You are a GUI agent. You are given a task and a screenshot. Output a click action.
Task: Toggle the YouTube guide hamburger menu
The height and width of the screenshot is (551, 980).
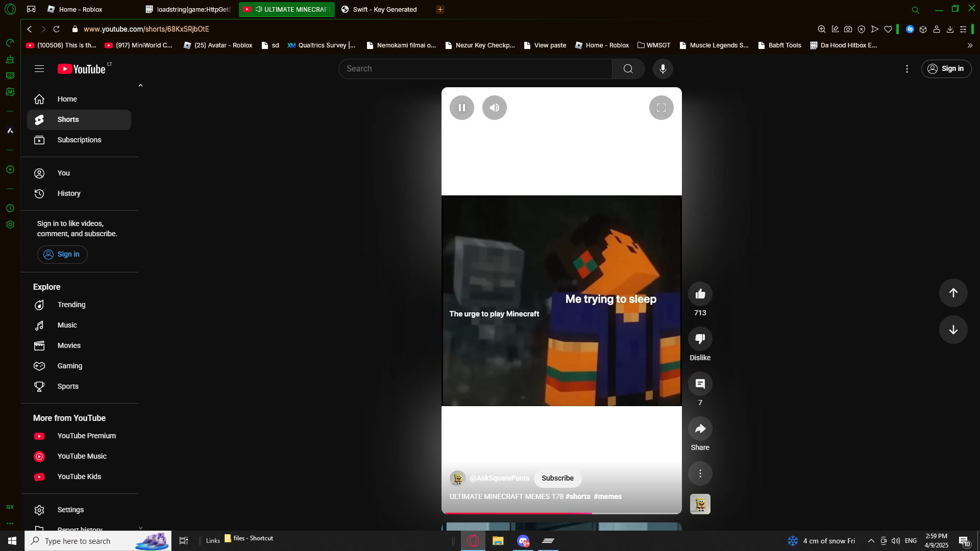[x=39, y=69]
